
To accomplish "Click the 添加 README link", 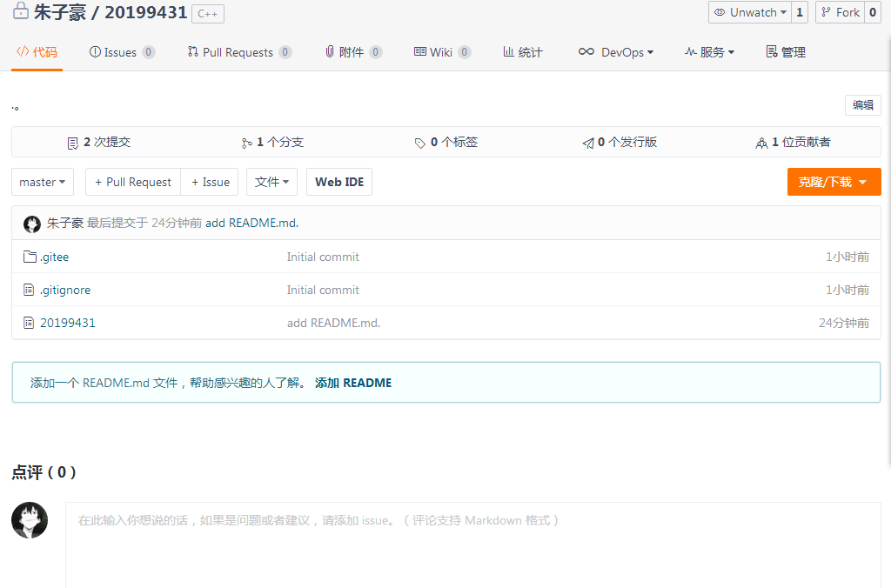I will [353, 383].
